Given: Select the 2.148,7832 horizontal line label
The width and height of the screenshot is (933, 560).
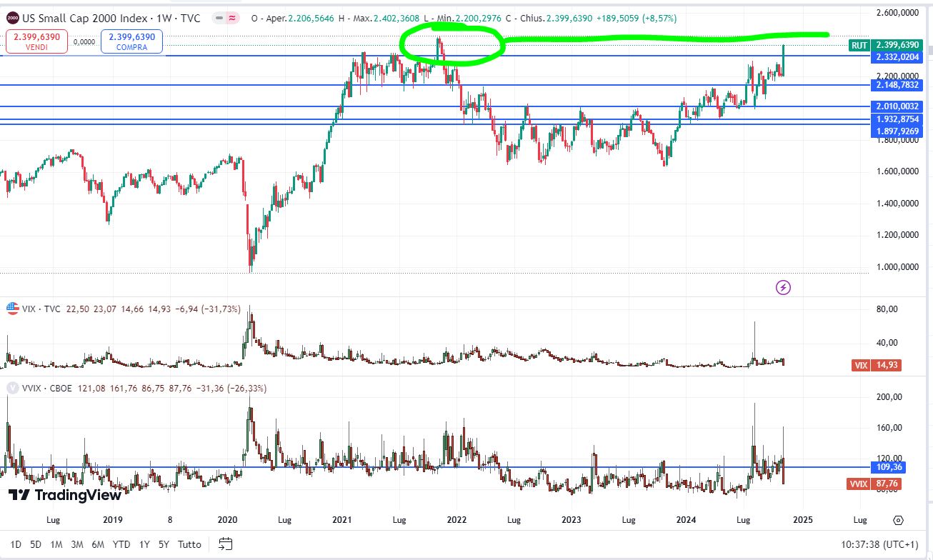Looking at the screenshot, I should (897, 85).
